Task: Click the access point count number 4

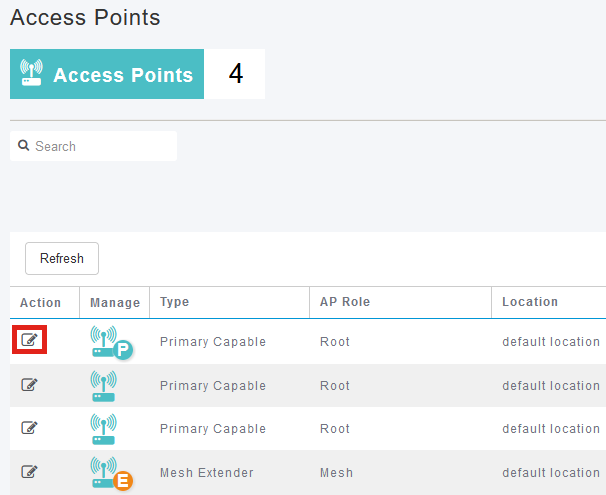Action: pyautogui.click(x=235, y=74)
